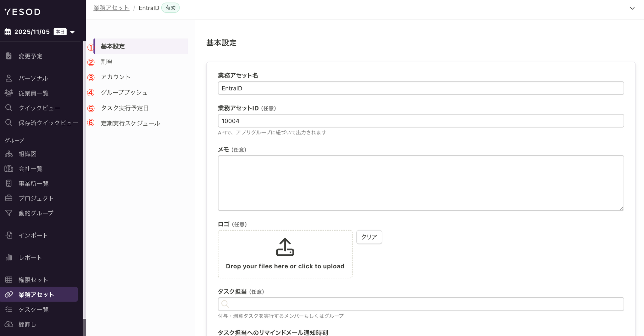
Task: Click the 本日 today badge
Action: (60, 32)
